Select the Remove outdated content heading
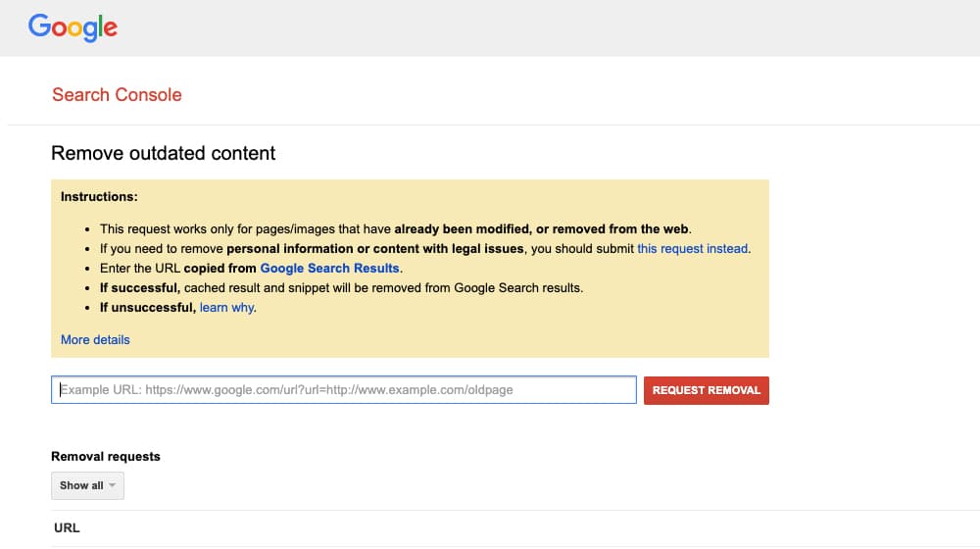This screenshot has height=549, width=980. pos(163,153)
